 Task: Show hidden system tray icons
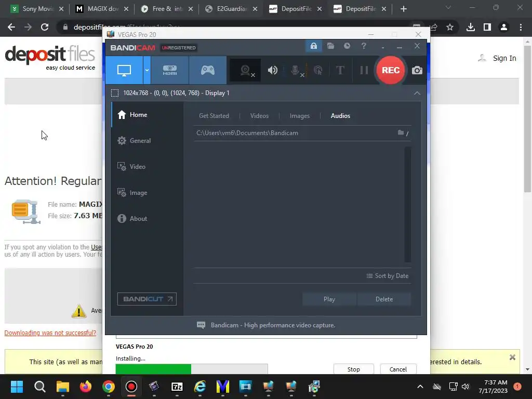(420, 387)
